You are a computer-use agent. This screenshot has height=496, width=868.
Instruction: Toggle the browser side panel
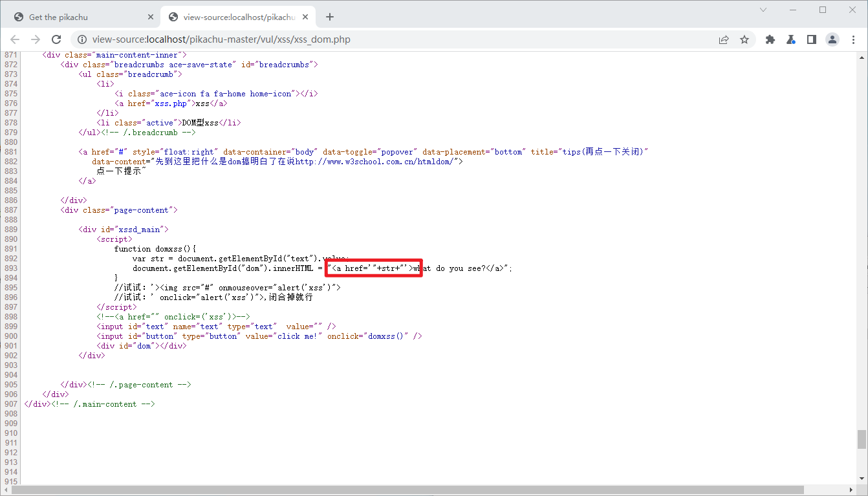[812, 39]
